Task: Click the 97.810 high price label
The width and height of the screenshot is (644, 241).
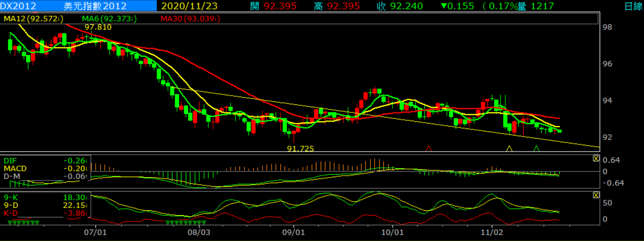Action: [x=98, y=27]
